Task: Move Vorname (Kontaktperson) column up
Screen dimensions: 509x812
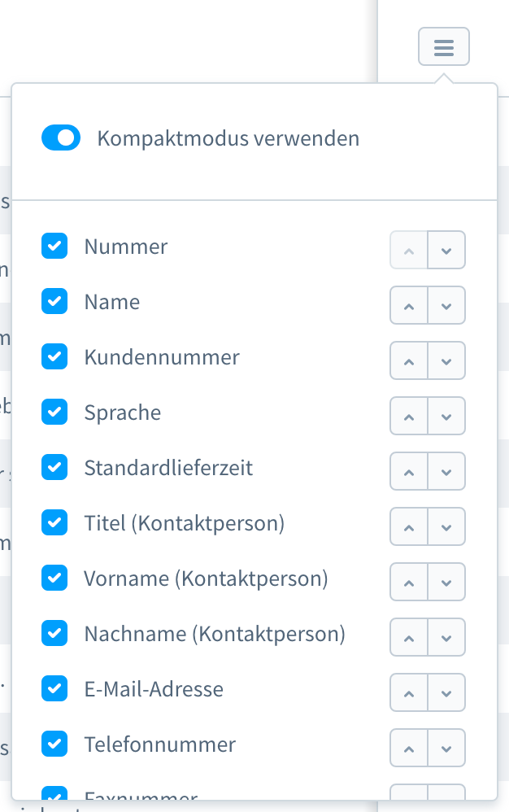Action: [408, 582]
